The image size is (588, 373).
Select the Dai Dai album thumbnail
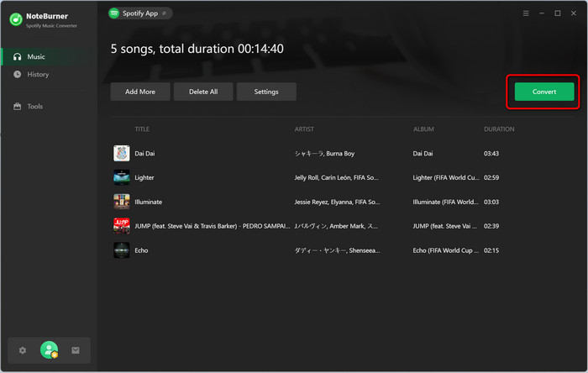coord(122,154)
